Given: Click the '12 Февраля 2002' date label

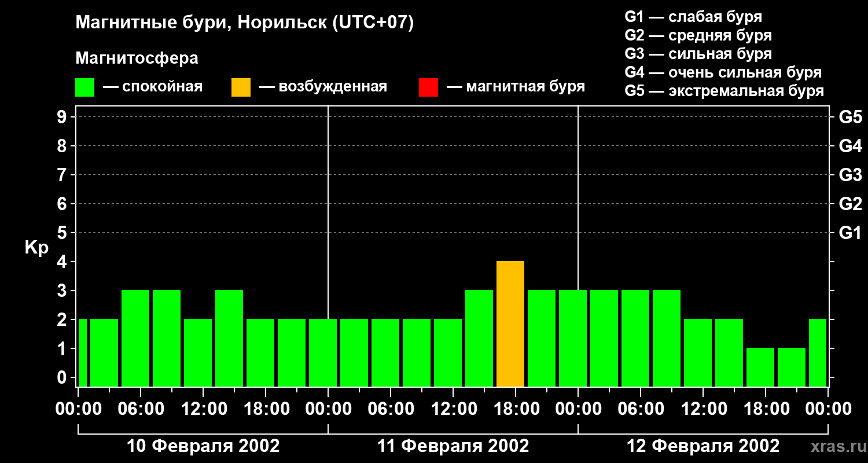Looking at the screenshot, I should [703, 446].
